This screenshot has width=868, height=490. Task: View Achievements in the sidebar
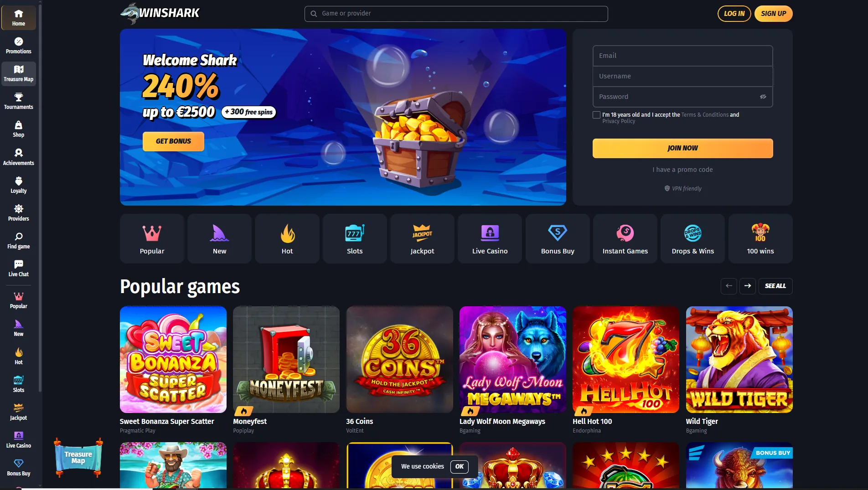pyautogui.click(x=19, y=157)
